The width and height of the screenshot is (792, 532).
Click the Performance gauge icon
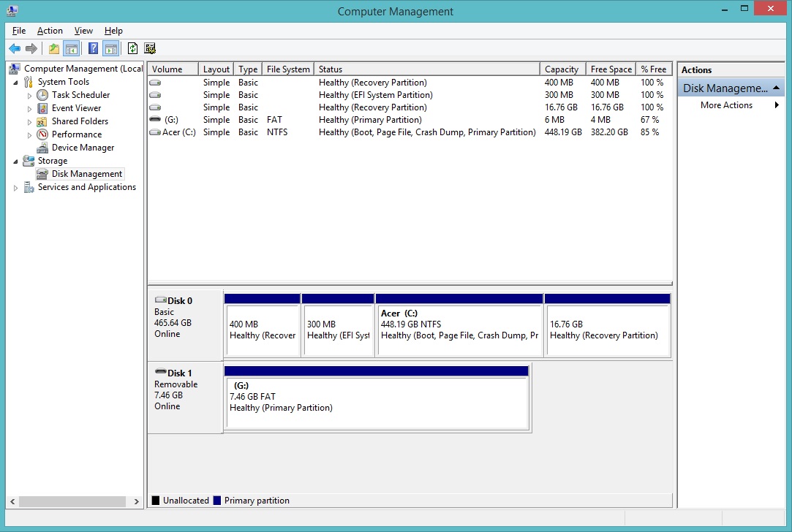[42, 134]
